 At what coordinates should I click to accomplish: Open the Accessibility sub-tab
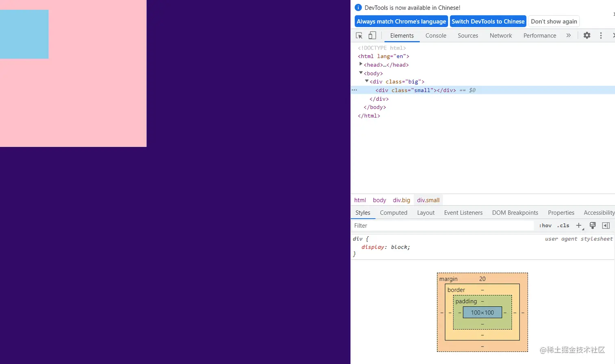(599, 213)
